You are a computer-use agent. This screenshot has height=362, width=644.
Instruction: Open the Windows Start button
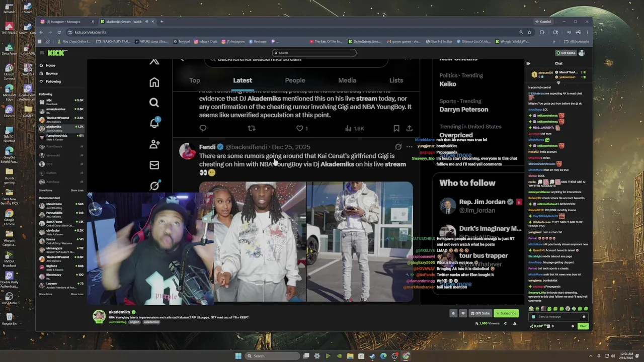click(238, 356)
